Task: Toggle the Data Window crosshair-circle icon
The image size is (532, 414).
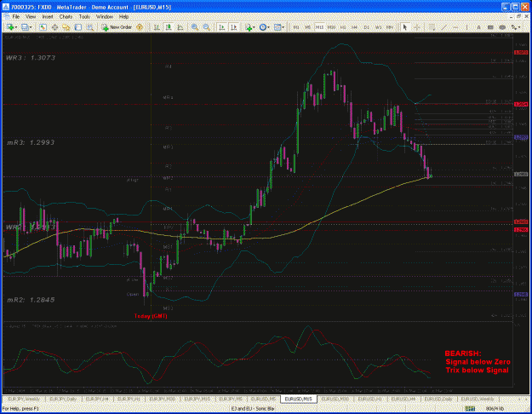Action: 54,27
